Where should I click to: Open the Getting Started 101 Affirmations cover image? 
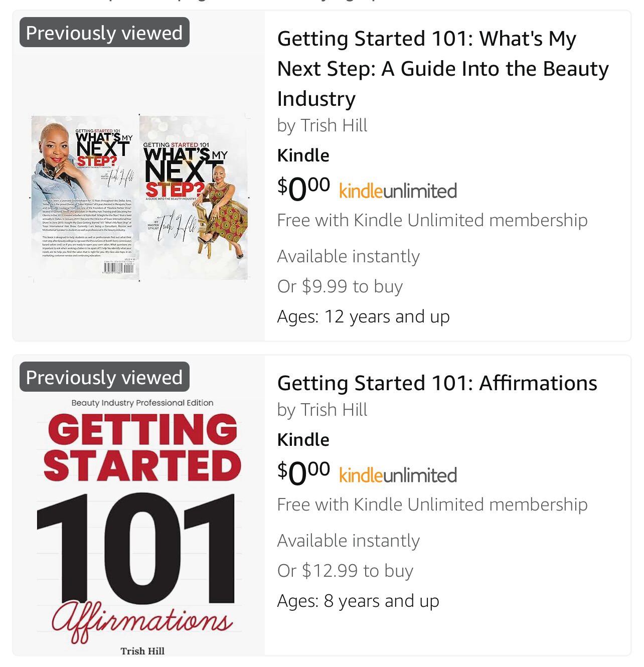point(139,522)
